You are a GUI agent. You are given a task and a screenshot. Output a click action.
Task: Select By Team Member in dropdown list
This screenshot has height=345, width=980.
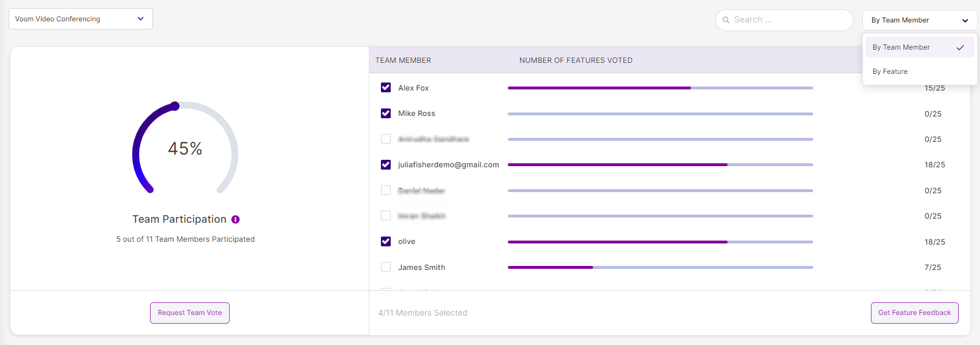point(901,47)
